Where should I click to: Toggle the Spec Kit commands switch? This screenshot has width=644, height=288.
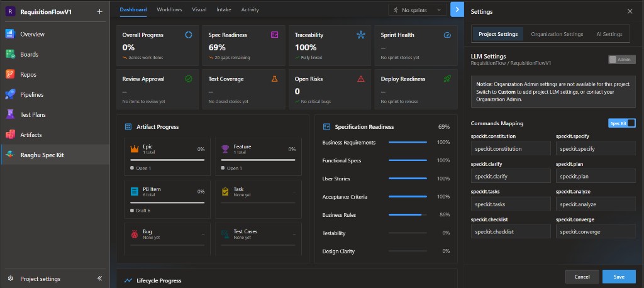[622, 123]
